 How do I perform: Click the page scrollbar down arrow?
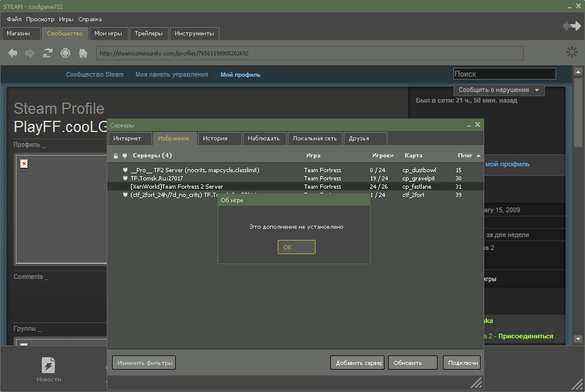579,339
